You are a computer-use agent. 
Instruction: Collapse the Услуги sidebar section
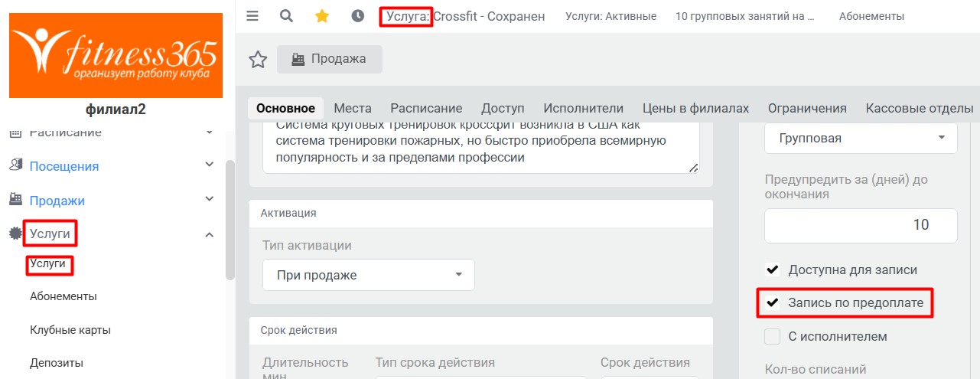click(x=210, y=234)
